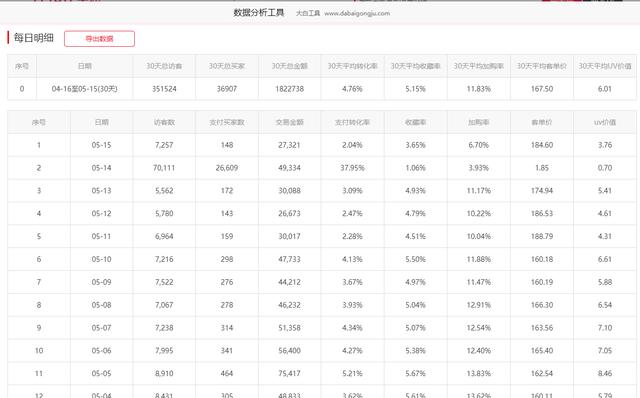The width and height of the screenshot is (640, 398).
Task: Click the 30天平均UV价值 column header
Action: click(x=605, y=66)
